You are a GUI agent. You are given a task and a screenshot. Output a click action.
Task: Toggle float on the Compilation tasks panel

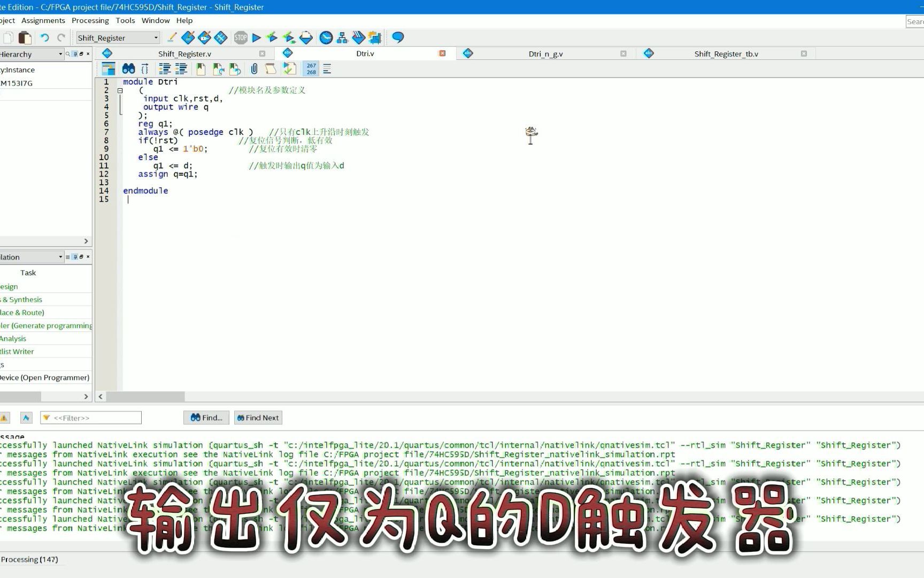tap(81, 257)
